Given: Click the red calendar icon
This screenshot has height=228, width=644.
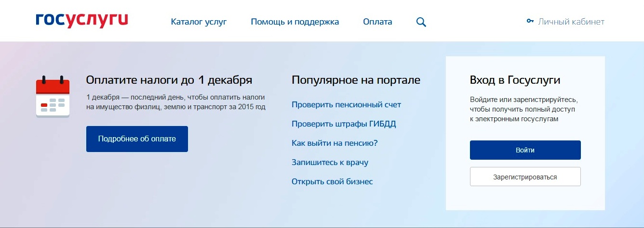Looking at the screenshot, I should [53, 96].
